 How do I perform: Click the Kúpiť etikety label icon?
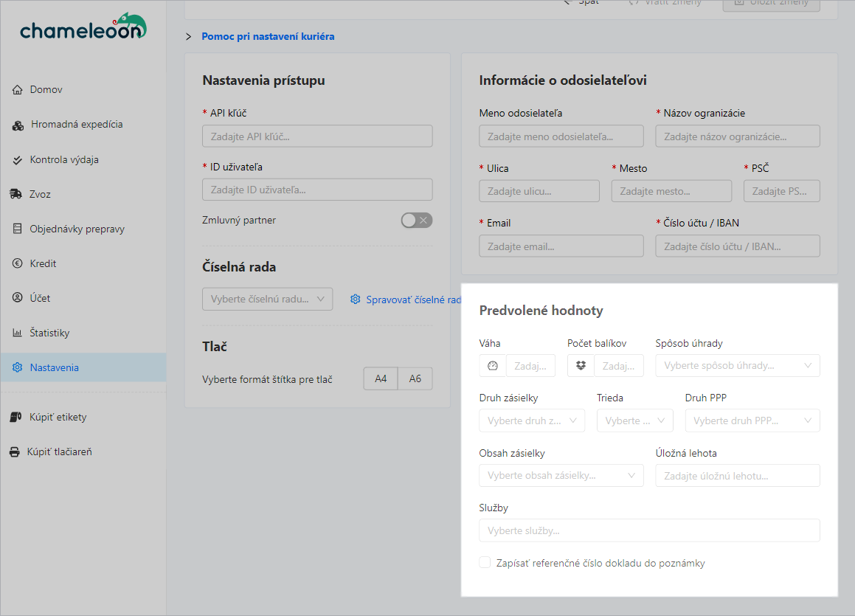tap(16, 418)
